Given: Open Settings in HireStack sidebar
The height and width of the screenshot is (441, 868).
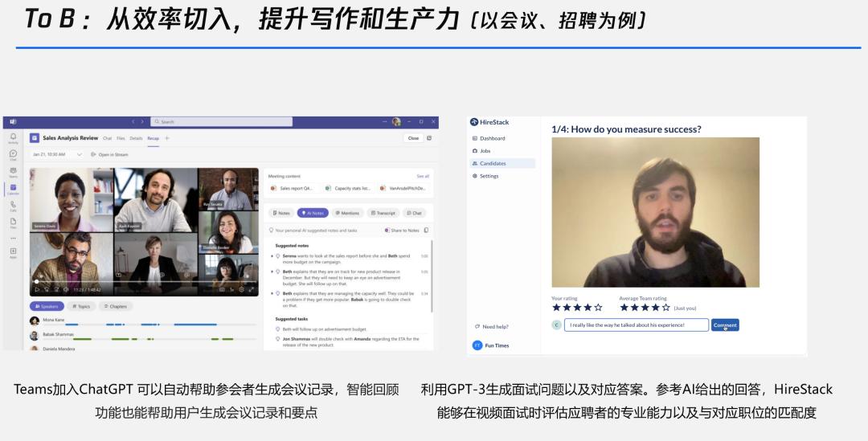Looking at the screenshot, I should click(485, 176).
